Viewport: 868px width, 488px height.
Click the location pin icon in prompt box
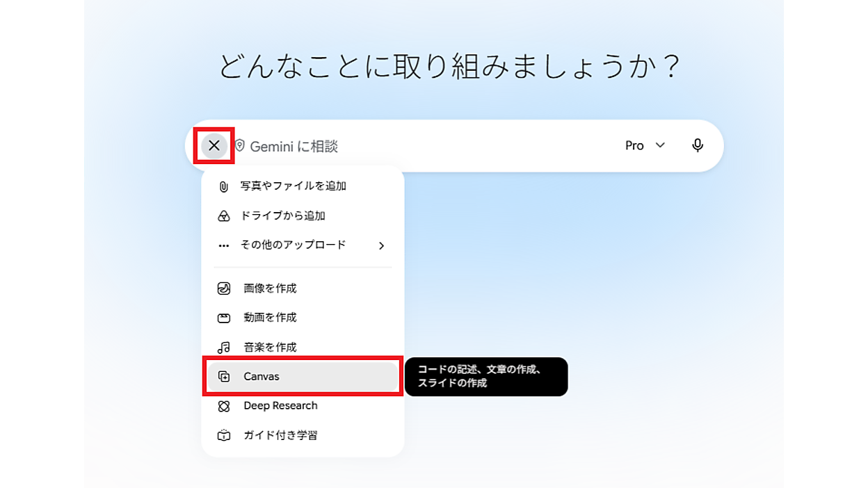click(240, 145)
